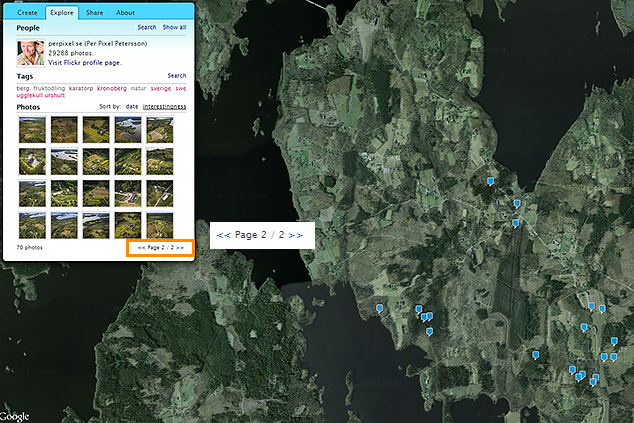Open lake photo, fourth in top row
The width and height of the screenshot is (634, 423).
point(128,130)
